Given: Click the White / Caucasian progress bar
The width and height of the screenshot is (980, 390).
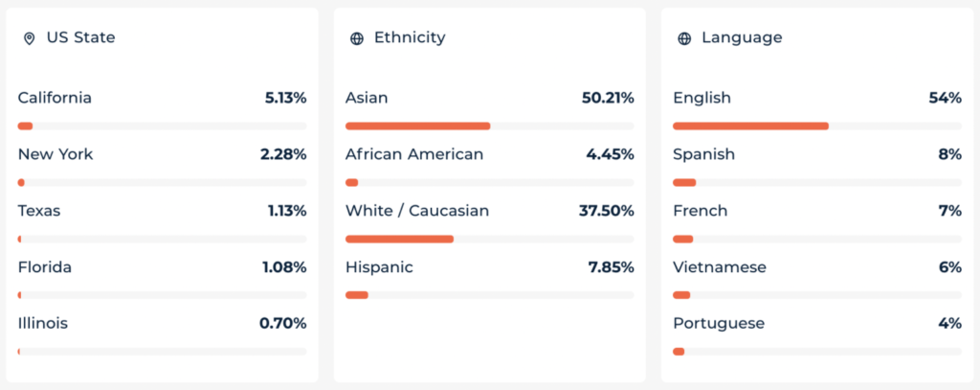Looking at the screenshot, I should click(489, 239).
